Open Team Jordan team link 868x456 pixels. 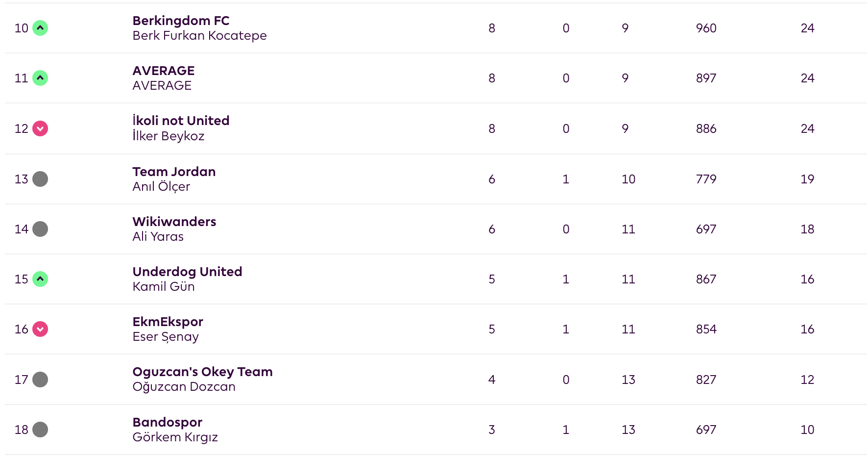(x=174, y=172)
